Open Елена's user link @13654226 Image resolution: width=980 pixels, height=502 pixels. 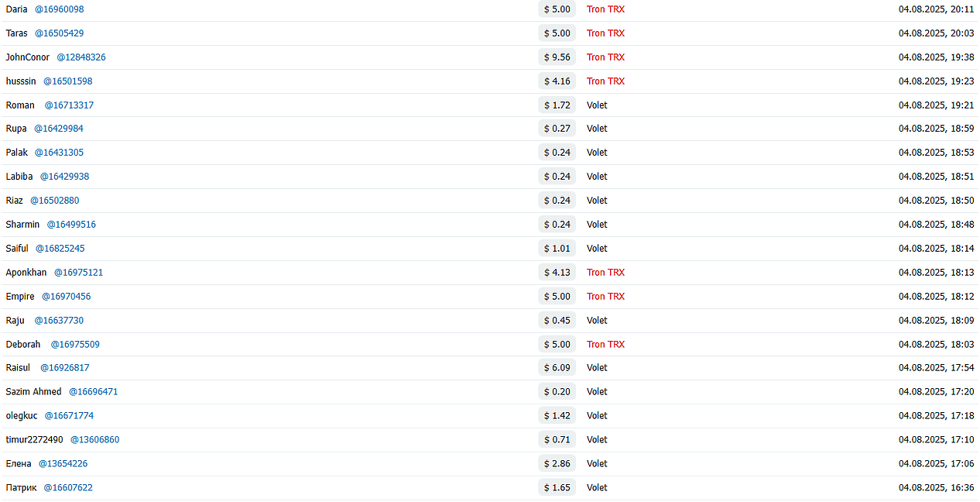click(x=63, y=464)
